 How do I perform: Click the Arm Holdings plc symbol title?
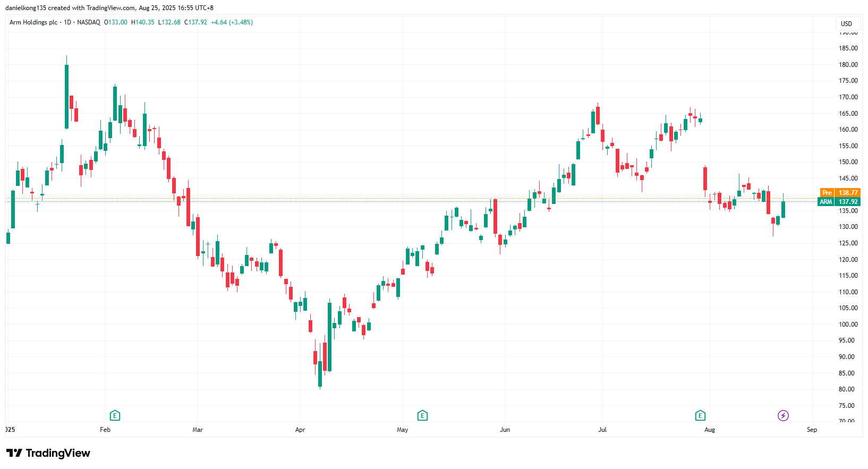33,22
